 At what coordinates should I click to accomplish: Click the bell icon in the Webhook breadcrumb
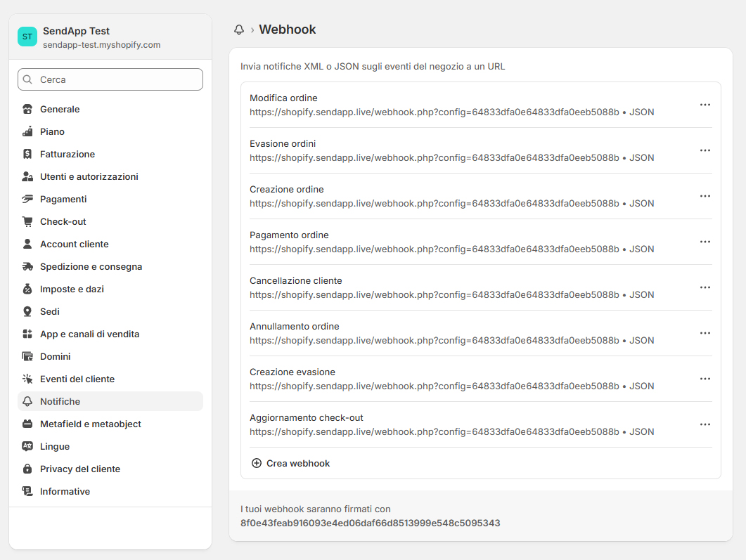pos(239,30)
